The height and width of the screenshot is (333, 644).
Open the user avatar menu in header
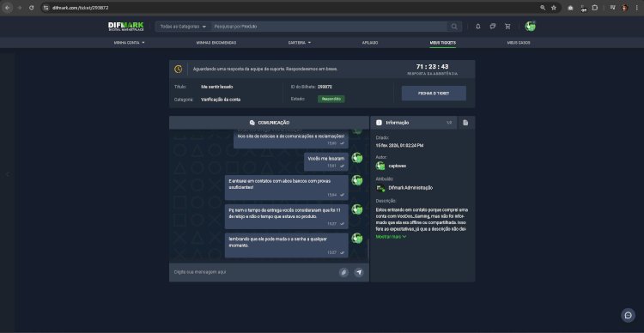[x=530, y=27]
